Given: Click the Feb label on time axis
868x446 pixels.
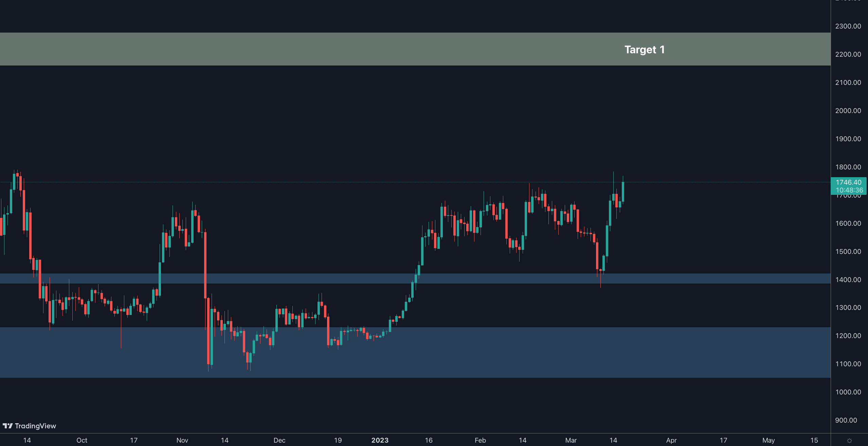Looking at the screenshot, I should coord(480,440).
